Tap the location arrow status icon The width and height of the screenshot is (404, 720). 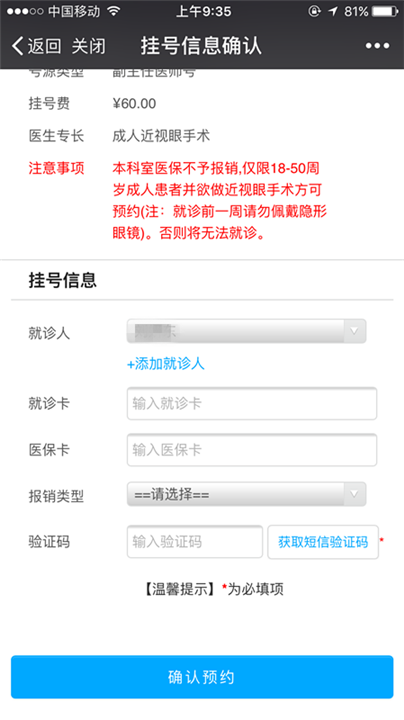[333, 11]
